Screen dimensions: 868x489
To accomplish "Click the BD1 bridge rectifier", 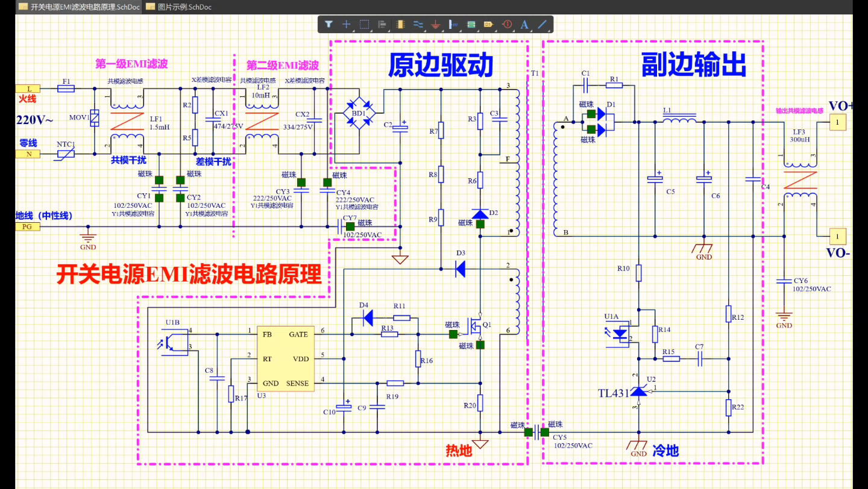I will tap(359, 112).
